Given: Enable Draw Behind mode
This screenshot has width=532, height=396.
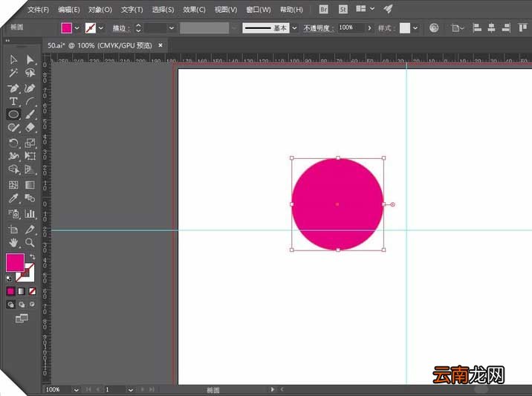Looking at the screenshot, I should point(22,305).
